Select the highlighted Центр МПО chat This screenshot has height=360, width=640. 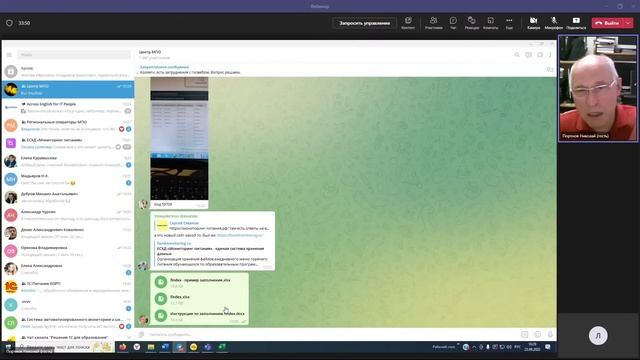68,89
